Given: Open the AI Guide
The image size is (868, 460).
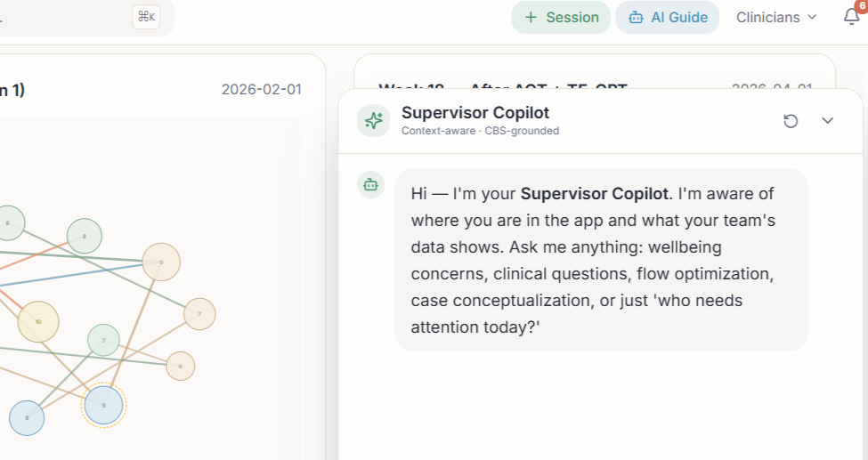Looking at the screenshot, I should click(x=667, y=18).
